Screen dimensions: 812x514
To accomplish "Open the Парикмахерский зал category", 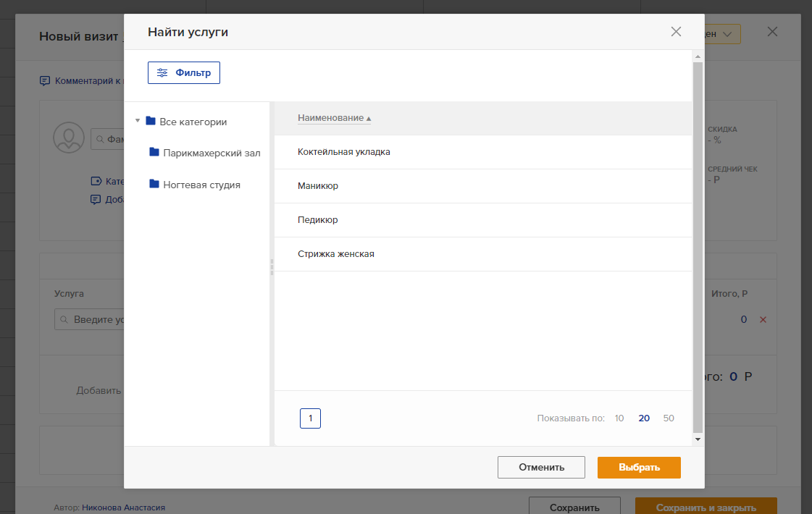I will pyautogui.click(x=212, y=153).
